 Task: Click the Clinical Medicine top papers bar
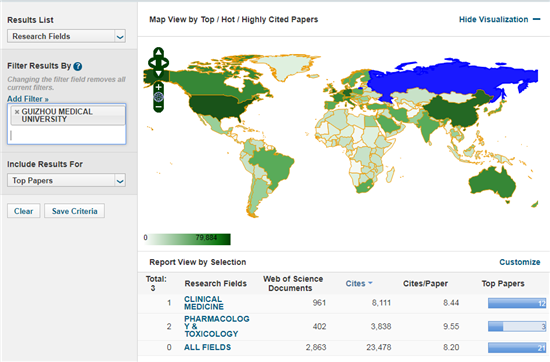517,303
